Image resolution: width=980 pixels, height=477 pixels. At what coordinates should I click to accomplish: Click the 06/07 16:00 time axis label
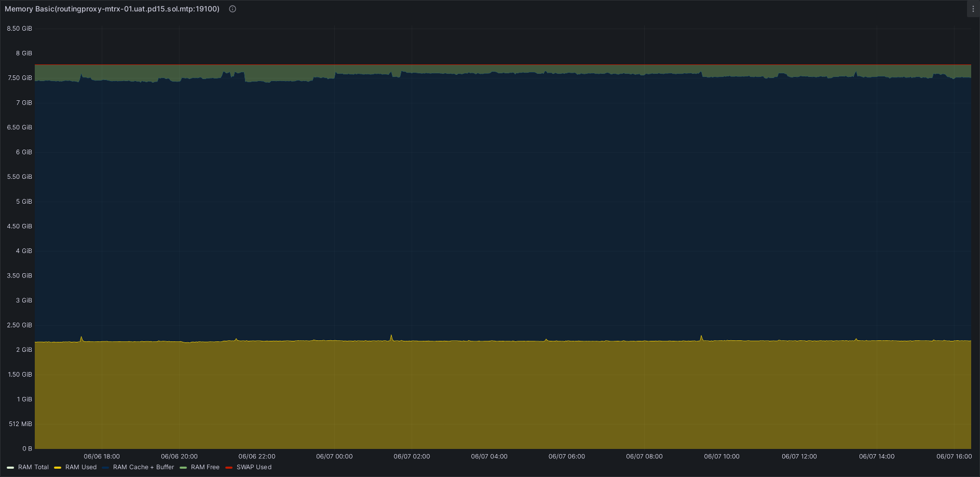[954, 456]
